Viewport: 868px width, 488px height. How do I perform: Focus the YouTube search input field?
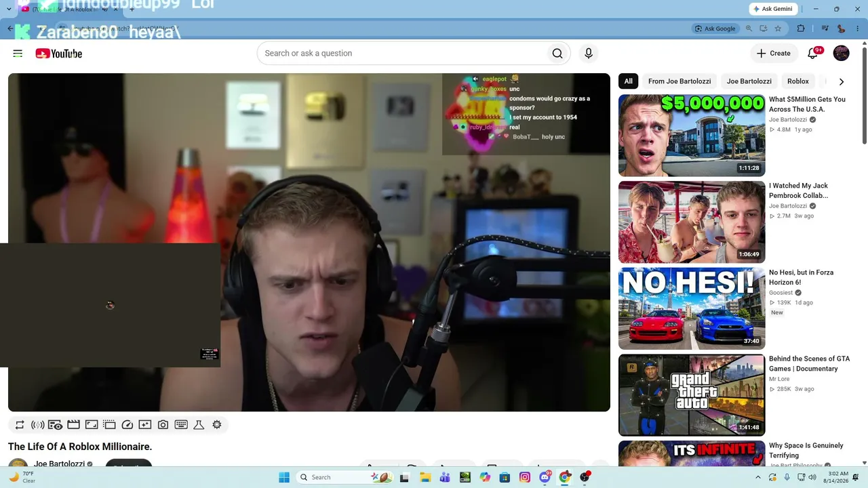coord(401,54)
